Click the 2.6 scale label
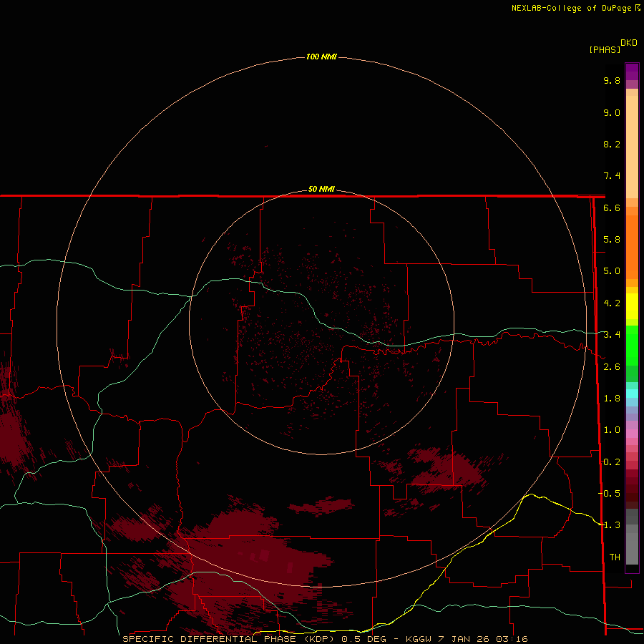The height and width of the screenshot is (644, 644). 612,367
